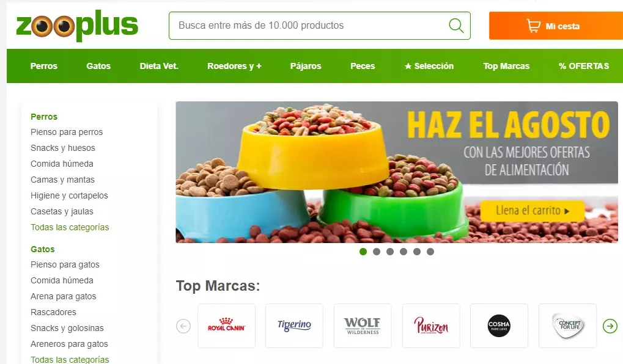Open Todas las categorías under Perros
The width and height of the screenshot is (623, 364).
click(70, 227)
